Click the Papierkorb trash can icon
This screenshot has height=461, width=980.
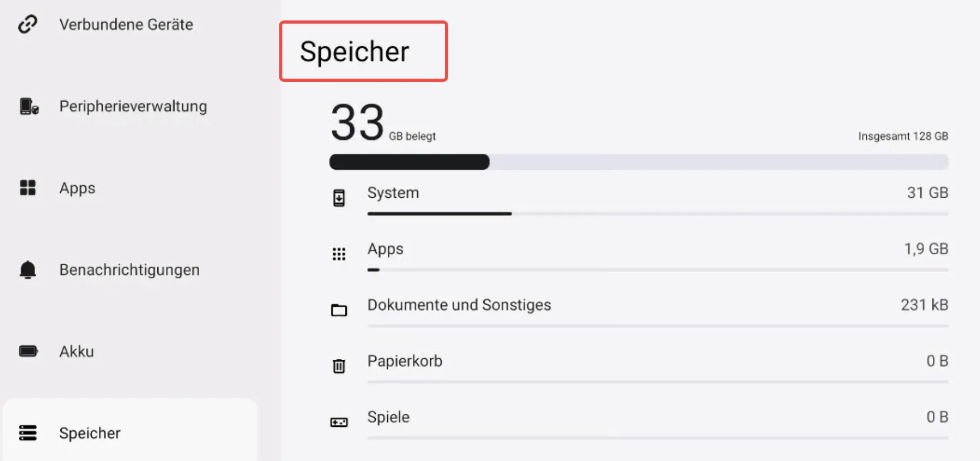(339, 366)
